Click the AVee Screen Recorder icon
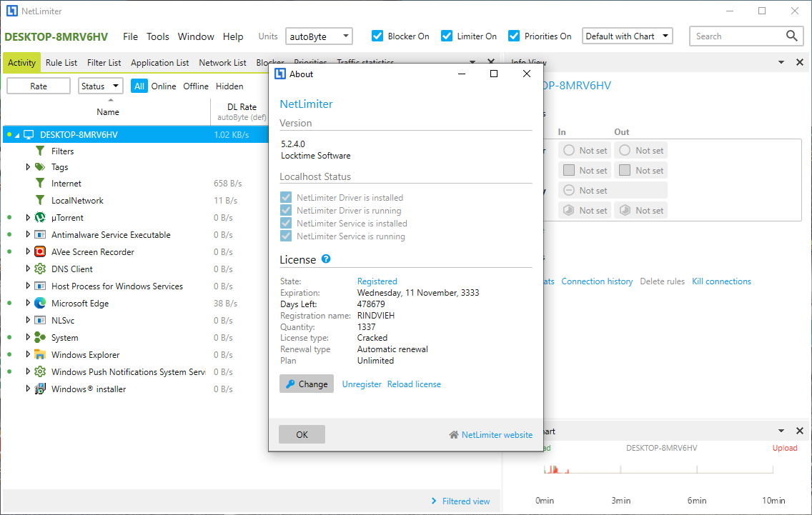Viewport: 812px width, 515px height. 40,251
